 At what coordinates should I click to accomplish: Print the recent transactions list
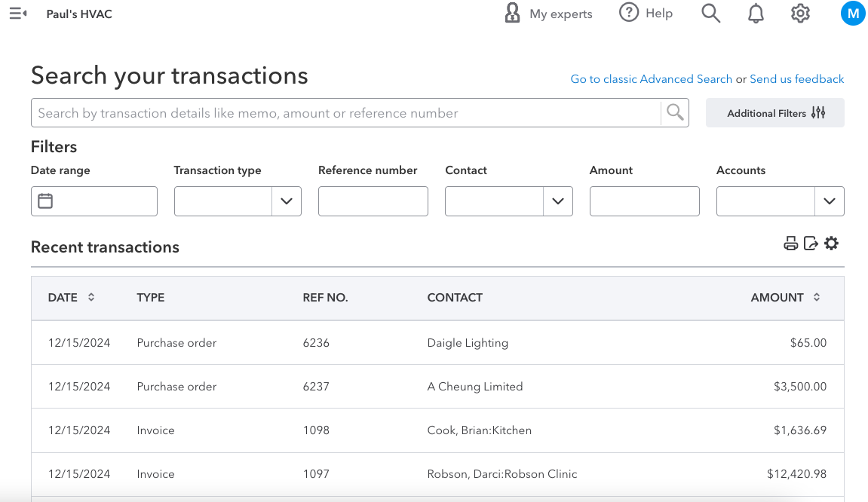pyautogui.click(x=790, y=243)
